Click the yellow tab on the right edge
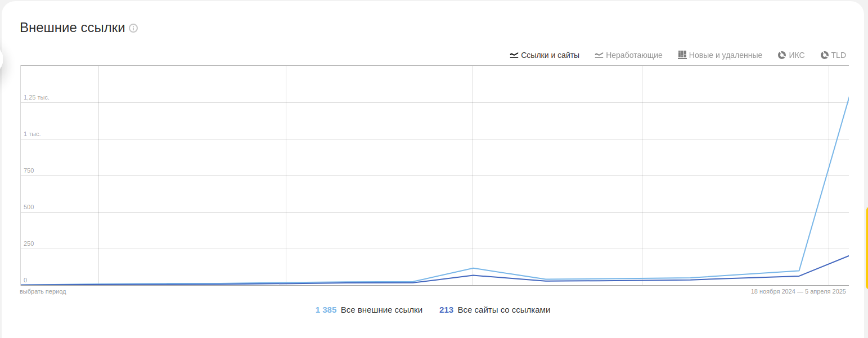Screen dimensions: 868x338 866,247
